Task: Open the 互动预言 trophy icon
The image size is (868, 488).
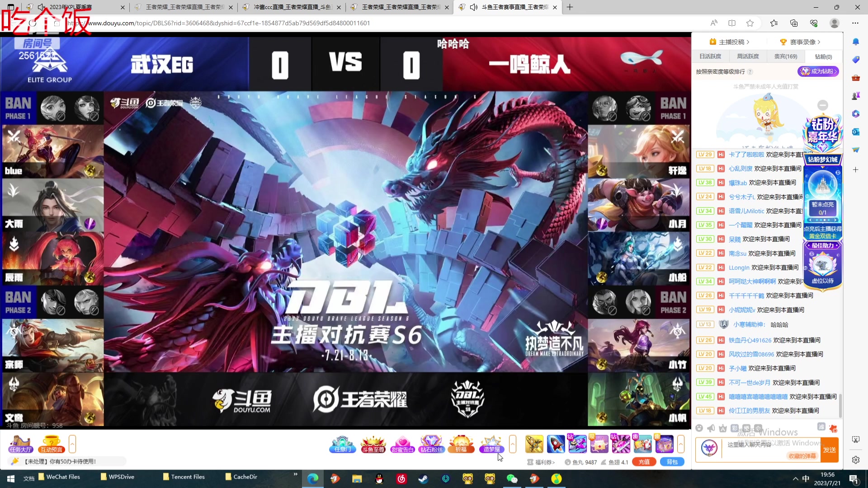Action: pos(51,444)
